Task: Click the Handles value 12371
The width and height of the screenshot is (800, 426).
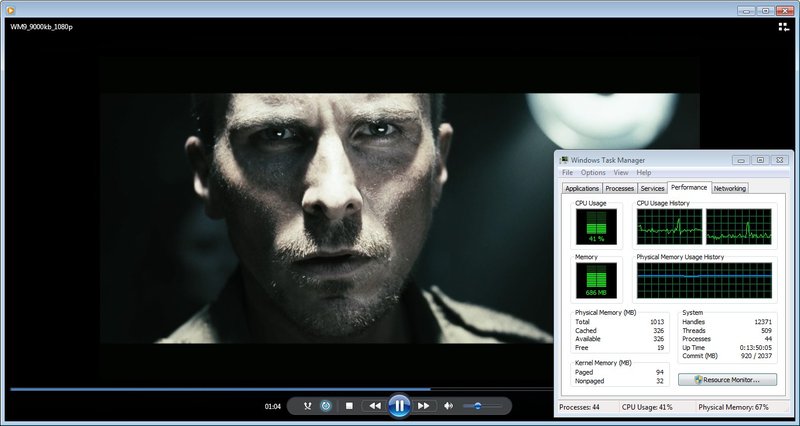Action: (x=763, y=322)
